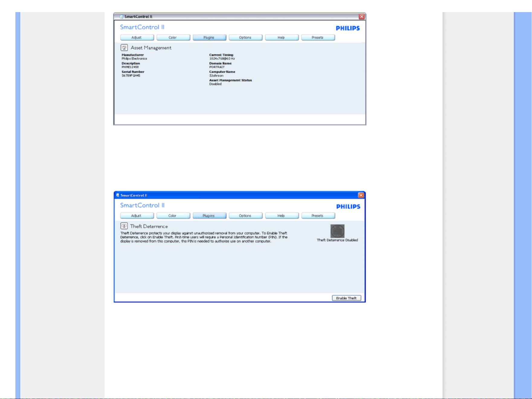Select Plugins tab in Asset Management window
The height and width of the screenshot is (399, 532).
pos(209,37)
